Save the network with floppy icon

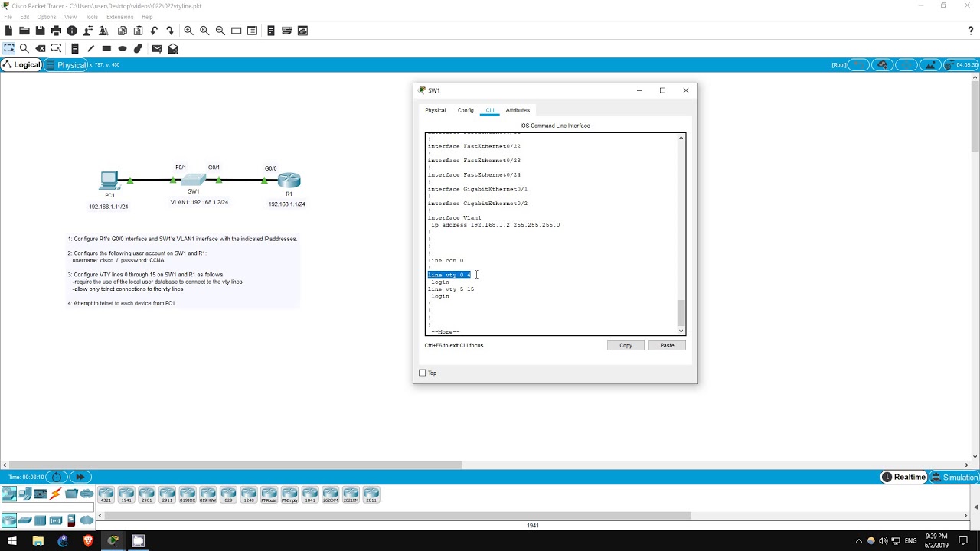40,31
